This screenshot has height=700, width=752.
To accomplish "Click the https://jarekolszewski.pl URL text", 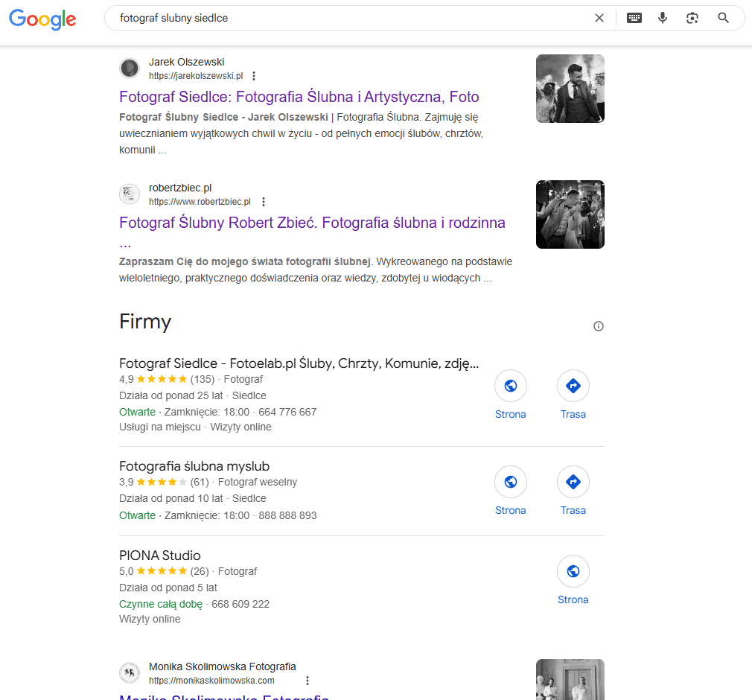I will click(196, 76).
